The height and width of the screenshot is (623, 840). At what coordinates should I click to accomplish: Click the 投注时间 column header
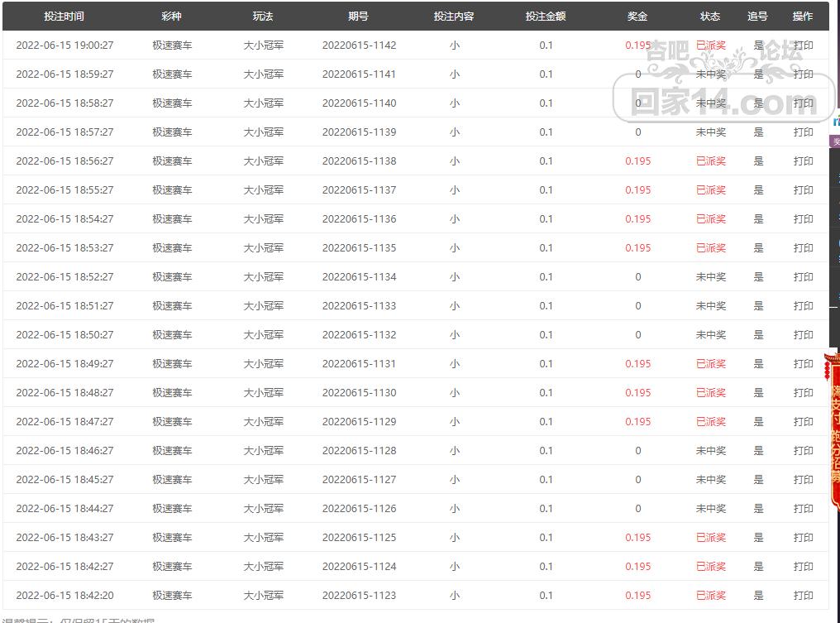pyautogui.click(x=64, y=16)
